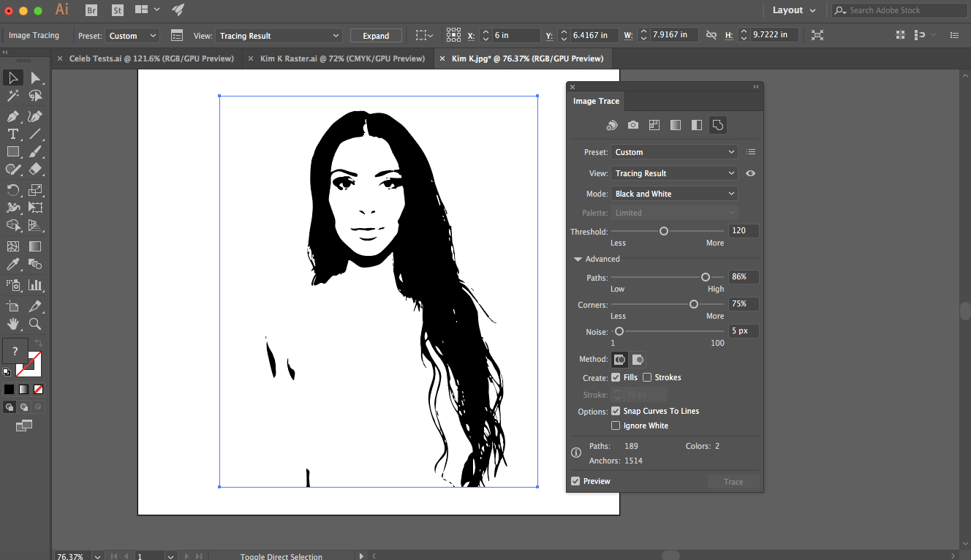The width and height of the screenshot is (971, 560).
Task: Click the Outline preset icon in Image Trace
Action: [717, 124]
